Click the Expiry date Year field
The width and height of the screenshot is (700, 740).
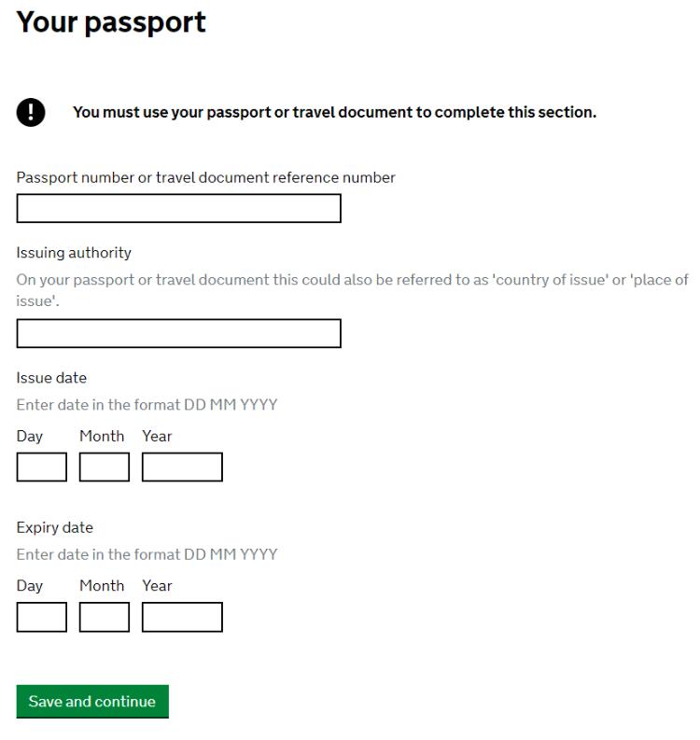[x=182, y=617]
